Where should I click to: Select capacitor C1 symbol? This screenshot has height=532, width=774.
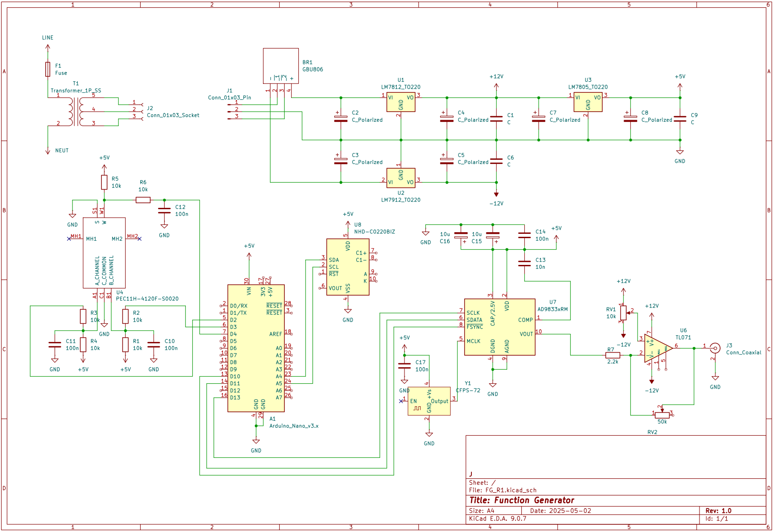click(496, 119)
